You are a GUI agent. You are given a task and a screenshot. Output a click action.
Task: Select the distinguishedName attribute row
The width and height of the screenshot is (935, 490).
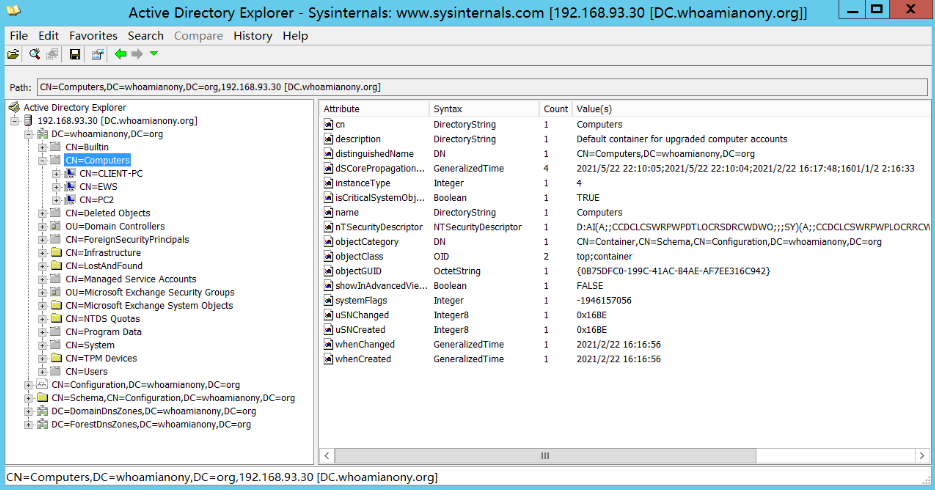624,154
